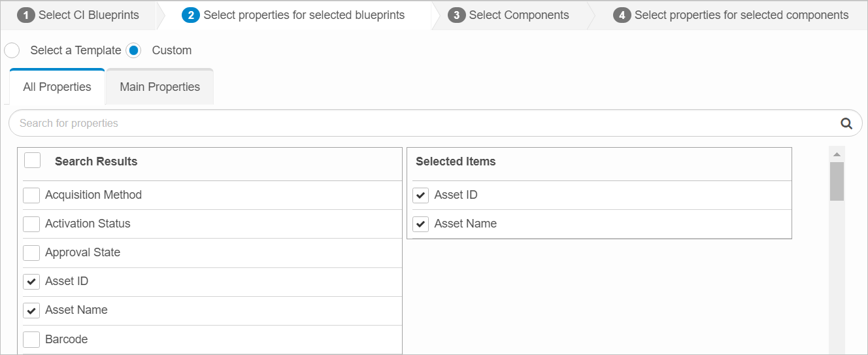Click the search magnifier icon
Viewport: 868px width, 355px height.
846,124
